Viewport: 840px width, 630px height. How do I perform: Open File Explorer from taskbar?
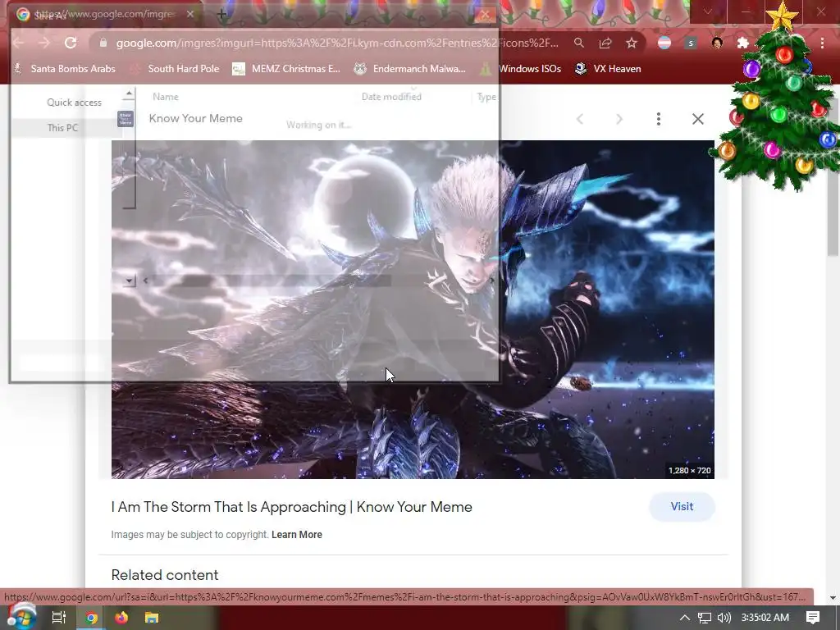point(152,618)
